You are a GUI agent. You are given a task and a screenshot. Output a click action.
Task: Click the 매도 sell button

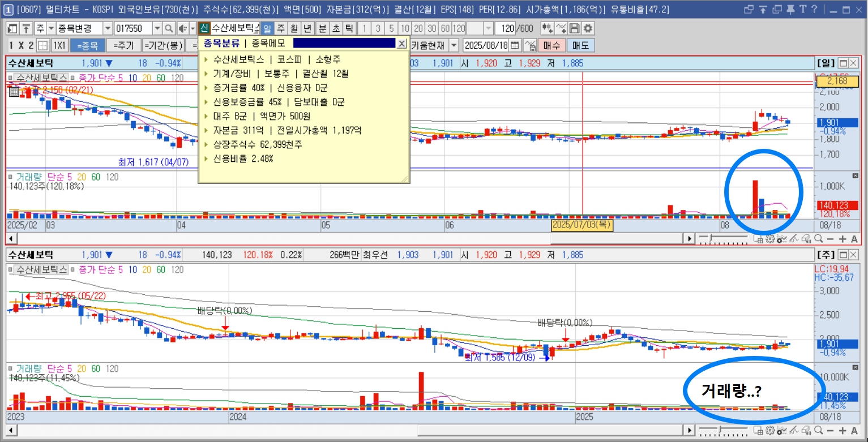[580, 45]
